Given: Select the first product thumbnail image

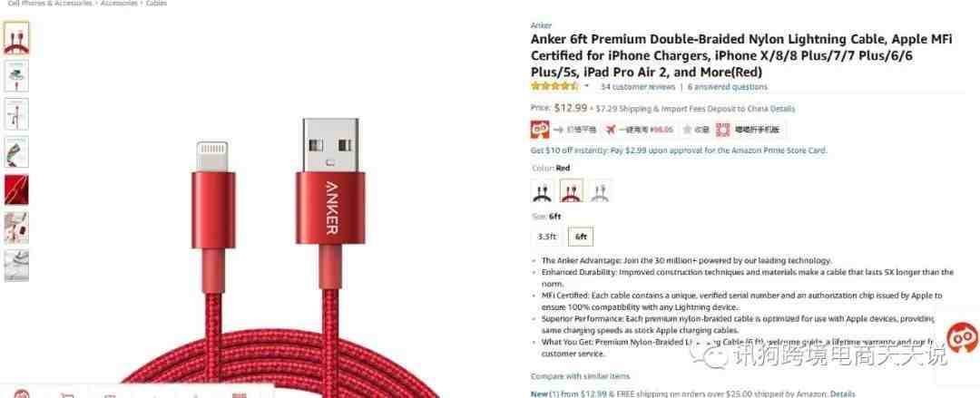Looking at the screenshot, I should click(x=16, y=37).
